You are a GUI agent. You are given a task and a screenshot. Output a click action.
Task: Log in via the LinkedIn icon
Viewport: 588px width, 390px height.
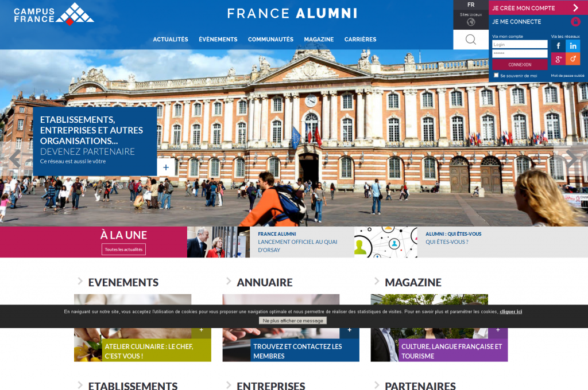tap(573, 46)
